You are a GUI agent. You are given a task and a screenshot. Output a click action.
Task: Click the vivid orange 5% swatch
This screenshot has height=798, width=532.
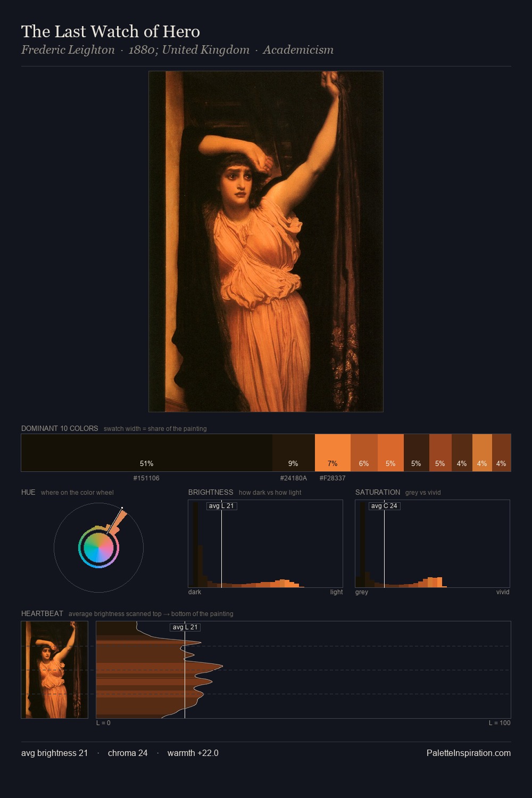pos(390,453)
